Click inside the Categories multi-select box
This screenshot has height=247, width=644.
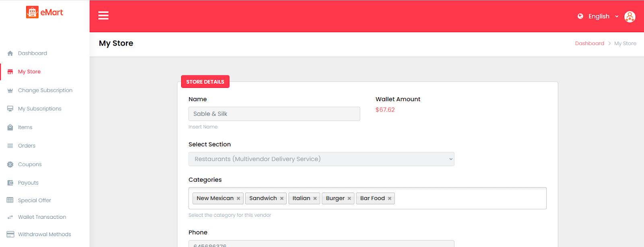pyautogui.click(x=467, y=198)
